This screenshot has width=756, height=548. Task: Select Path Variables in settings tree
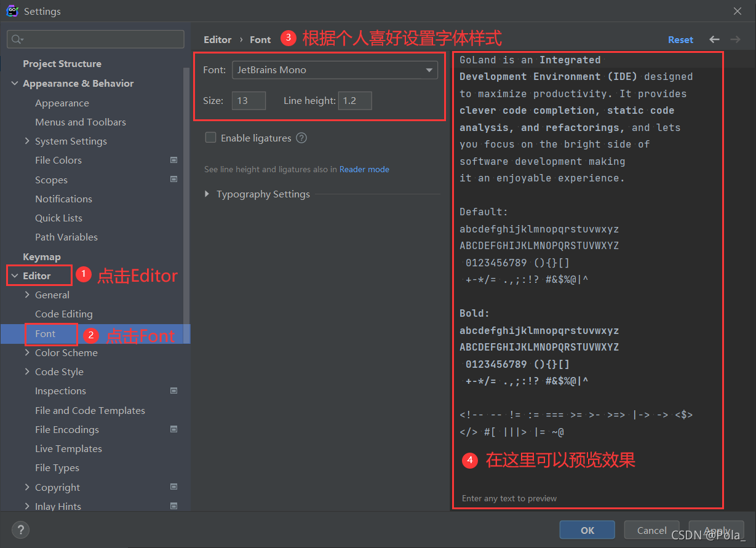point(66,237)
